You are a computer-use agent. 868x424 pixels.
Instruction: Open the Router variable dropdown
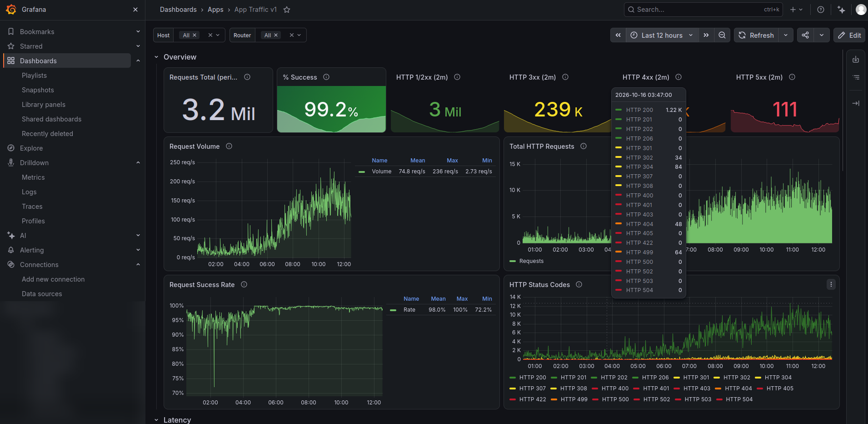tap(299, 35)
